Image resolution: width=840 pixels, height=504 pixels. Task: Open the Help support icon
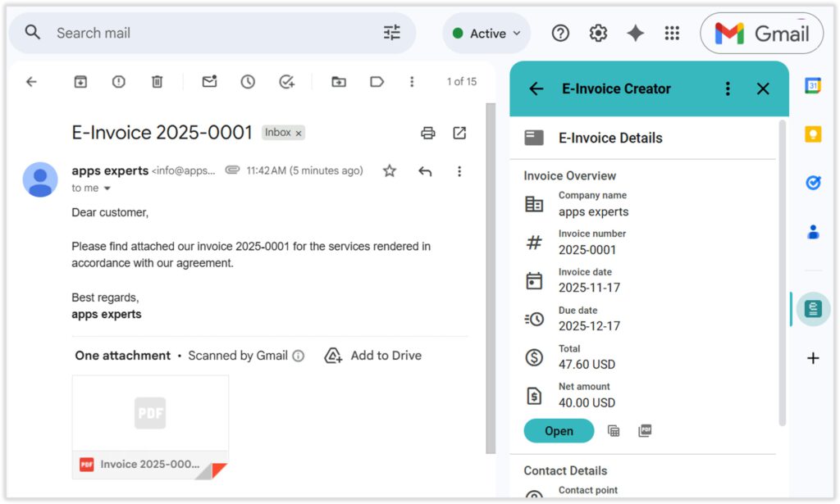(x=560, y=33)
